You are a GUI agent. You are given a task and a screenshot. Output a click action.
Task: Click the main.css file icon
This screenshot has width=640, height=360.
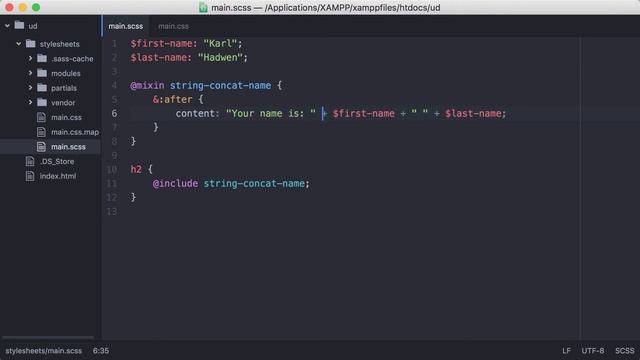click(x=41, y=117)
